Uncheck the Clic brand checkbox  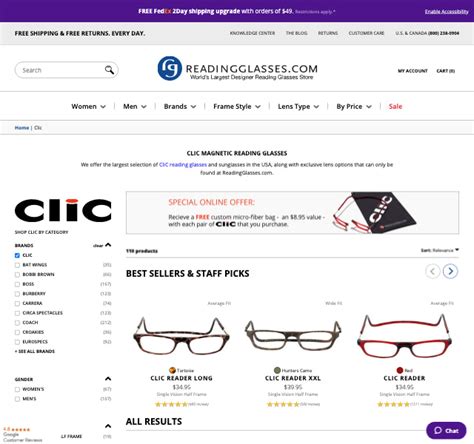point(17,255)
